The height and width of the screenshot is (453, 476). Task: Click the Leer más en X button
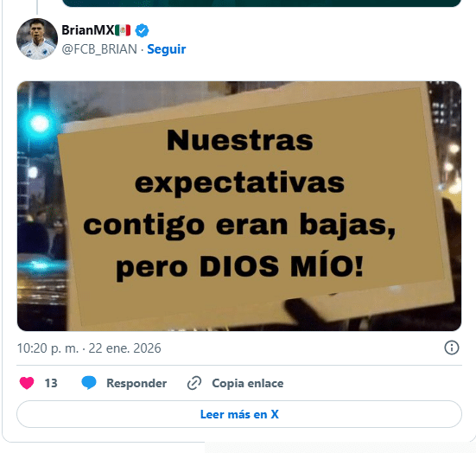pos(239,414)
